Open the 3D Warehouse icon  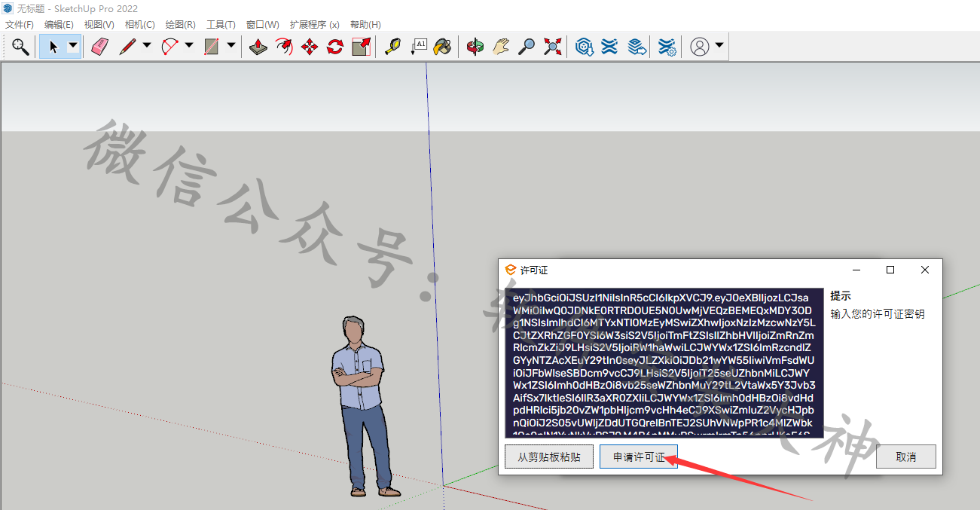584,47
